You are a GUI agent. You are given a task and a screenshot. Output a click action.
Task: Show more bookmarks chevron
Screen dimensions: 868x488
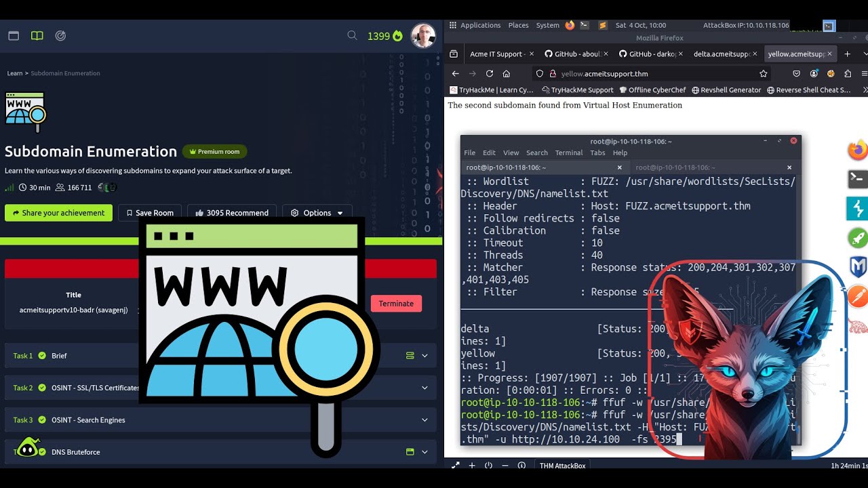point(864,89)
